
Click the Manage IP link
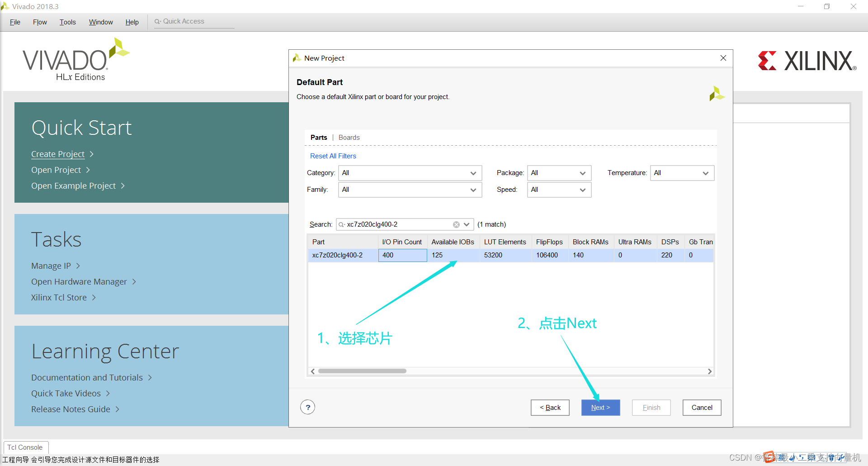(51, 266)
